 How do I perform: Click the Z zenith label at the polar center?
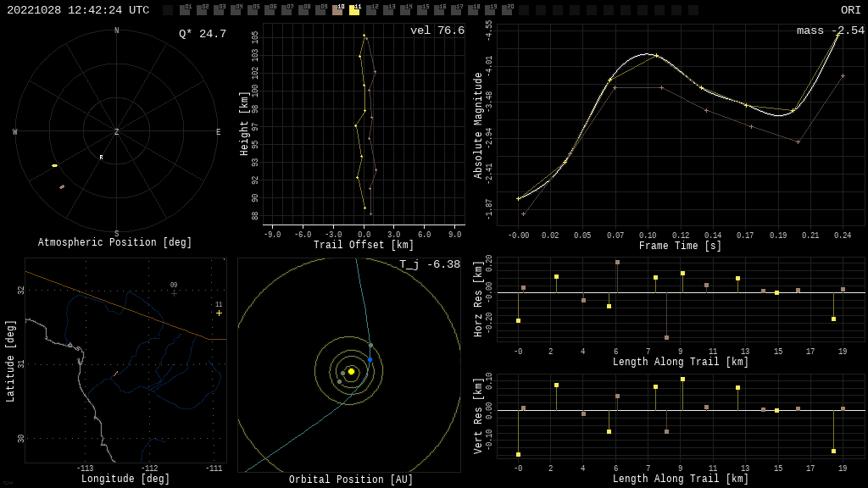point(116,131)
